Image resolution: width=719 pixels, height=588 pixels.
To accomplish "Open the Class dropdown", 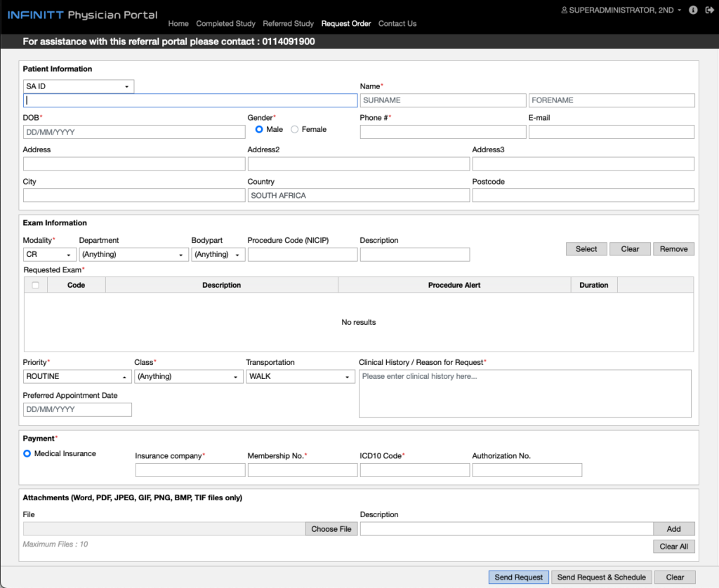I will [189, 376].
